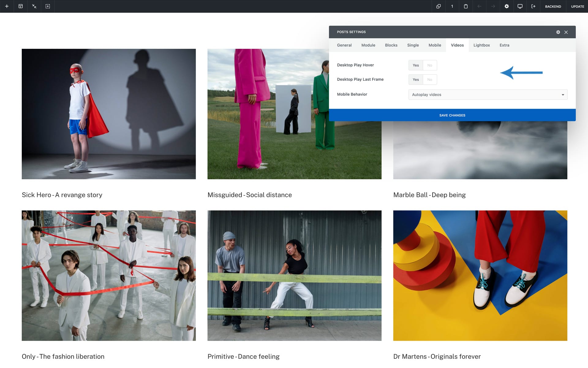Screen dimensions: 588x368
Task: Click the dashed box add section icon
Action: pos(48,6)
